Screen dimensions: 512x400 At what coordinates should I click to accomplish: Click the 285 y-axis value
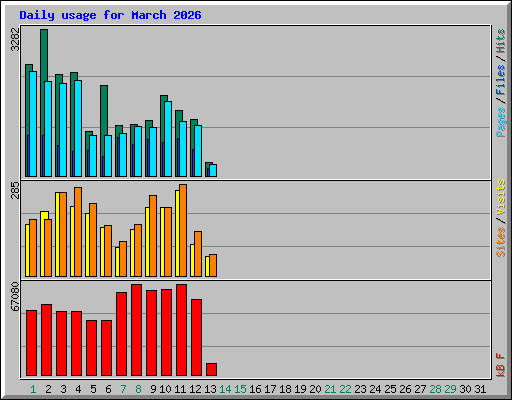click(x=15, y=190)
